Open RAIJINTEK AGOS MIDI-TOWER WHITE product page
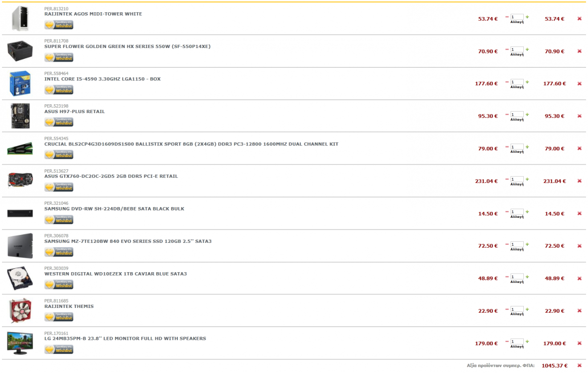588x373 pixels. point(93,14)
